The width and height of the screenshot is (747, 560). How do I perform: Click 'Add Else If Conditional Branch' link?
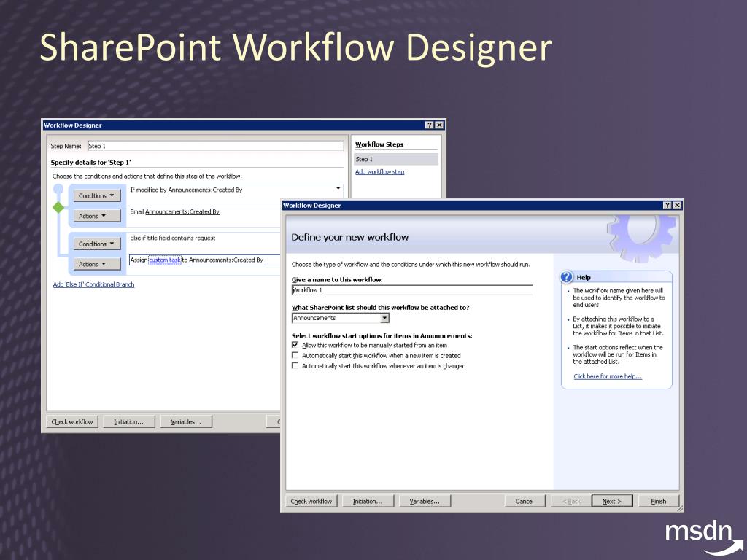pos(93,284)
